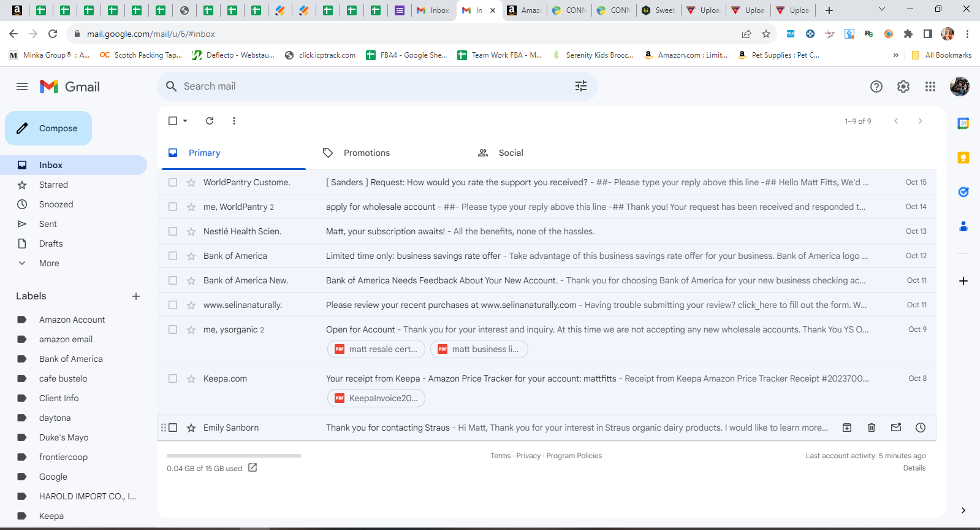The height and width of the screenshot is (530, 980).
Task: Hide the side panel chevron
Action: 963,510
